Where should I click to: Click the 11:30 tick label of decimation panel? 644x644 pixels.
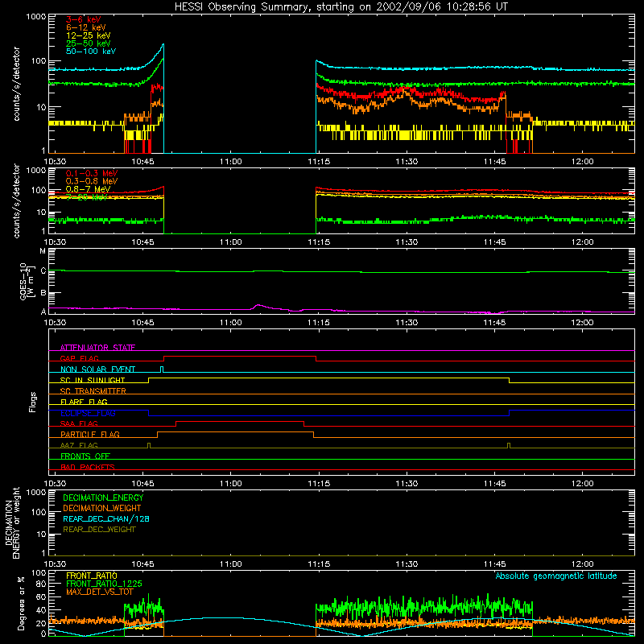407,564
